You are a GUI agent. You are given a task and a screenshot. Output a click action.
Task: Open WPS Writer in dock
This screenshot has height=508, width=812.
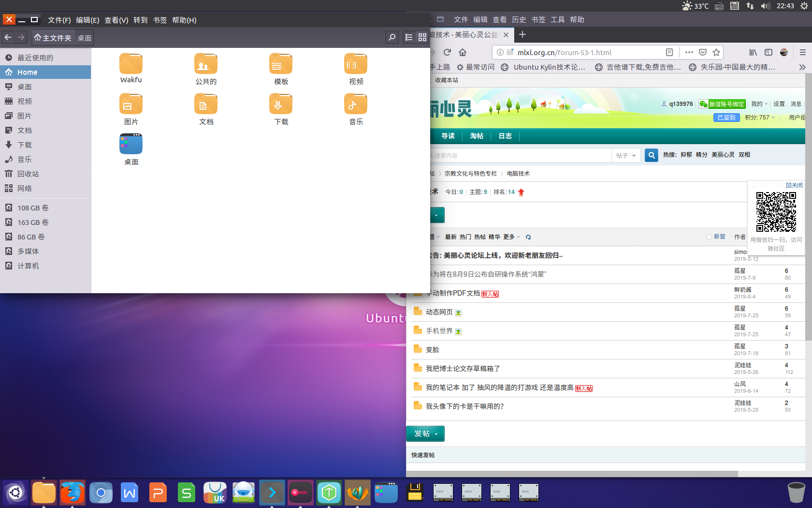coord(130,493)
